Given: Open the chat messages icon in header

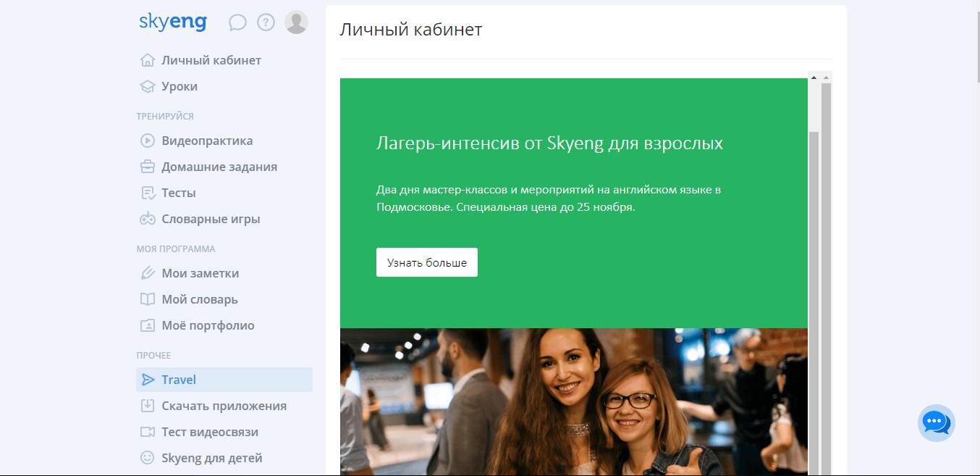Looking at the screenshot, I should point(237,22).
